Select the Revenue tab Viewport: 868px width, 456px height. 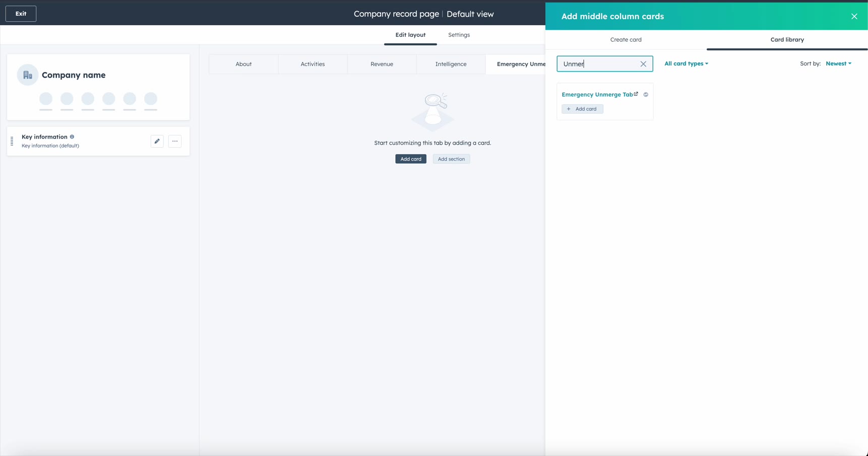pos(382,64)
